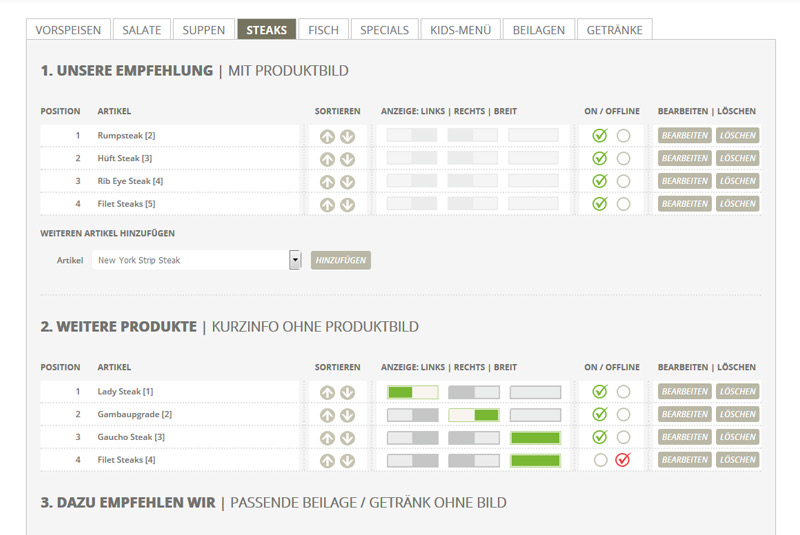Click LÖSCHEN for Gambaupgrade [2]
Viewport: 800px width, 535px height.
(738, 414)
